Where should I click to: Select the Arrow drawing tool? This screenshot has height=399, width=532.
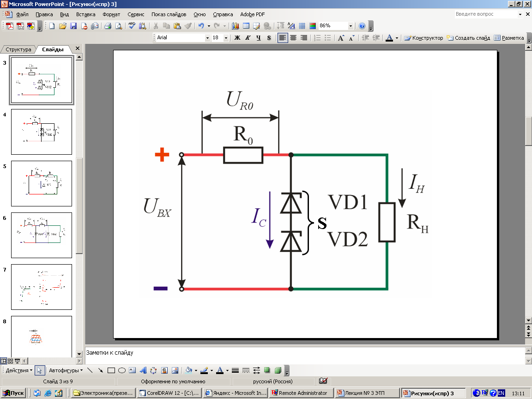pos(100,370)
